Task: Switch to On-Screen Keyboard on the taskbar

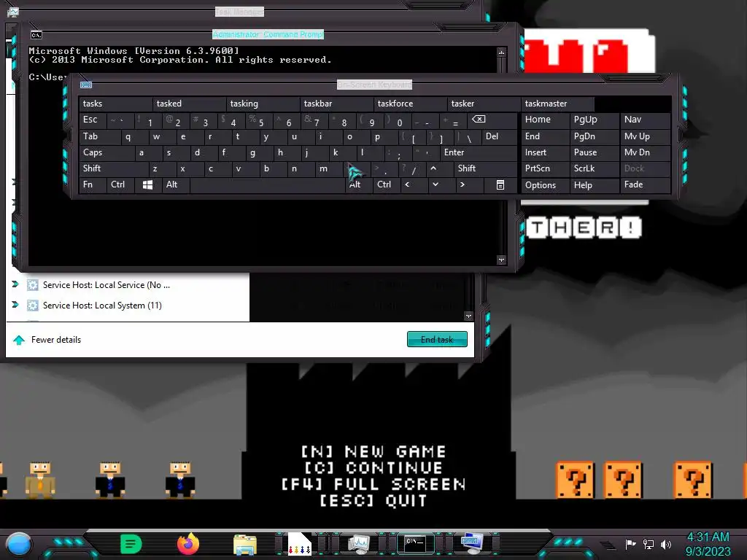Action: point(472,543)
